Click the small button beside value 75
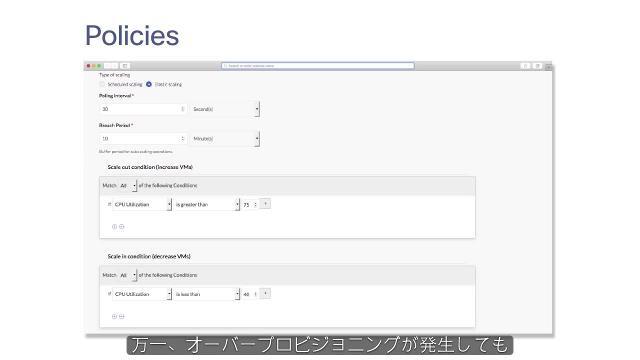This screenshot has width=640, height=360. (265, 204)
